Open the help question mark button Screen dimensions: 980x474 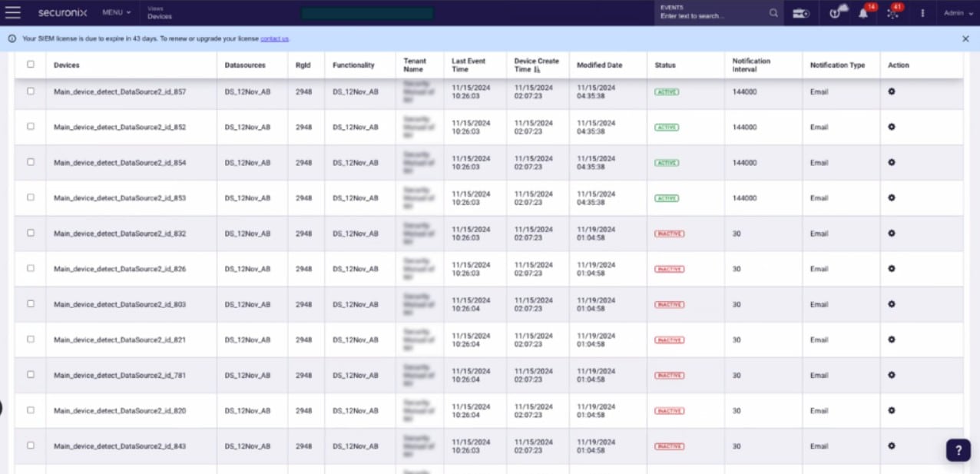pyautogui.click(x=958, y=450)
